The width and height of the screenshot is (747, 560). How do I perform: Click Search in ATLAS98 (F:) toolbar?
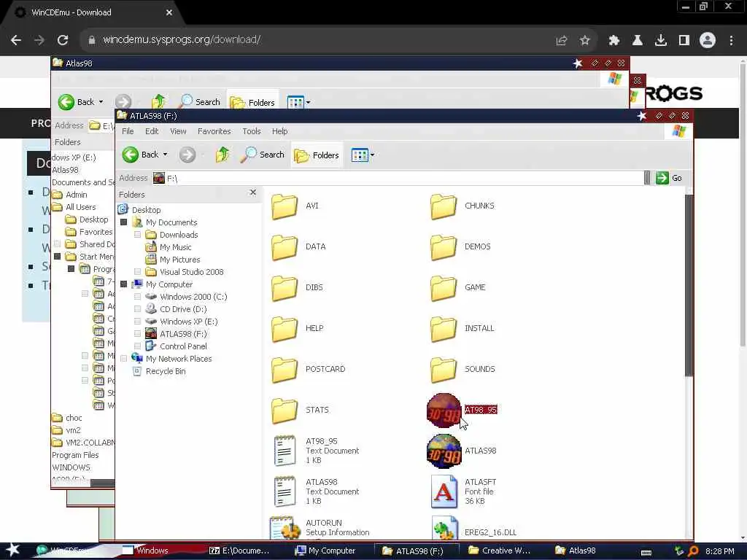tap(263, 155)
